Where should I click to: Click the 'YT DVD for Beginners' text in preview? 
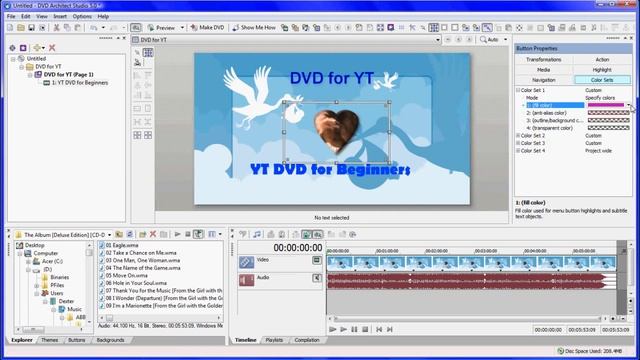(x=330, y=169)
